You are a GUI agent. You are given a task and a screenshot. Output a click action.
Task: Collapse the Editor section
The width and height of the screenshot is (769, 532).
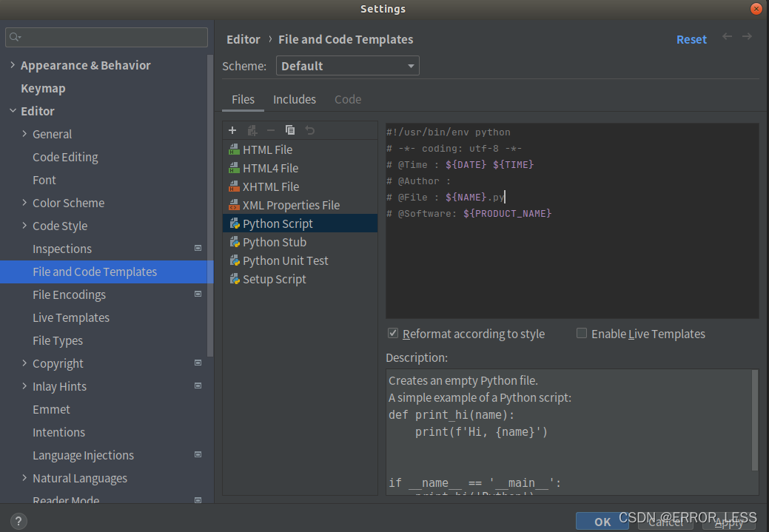click(x=13, y=111)
